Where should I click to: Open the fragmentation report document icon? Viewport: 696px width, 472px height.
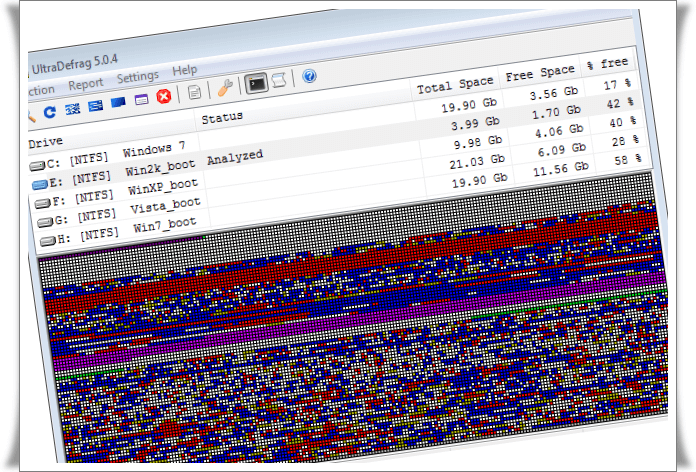coord(194,92)
